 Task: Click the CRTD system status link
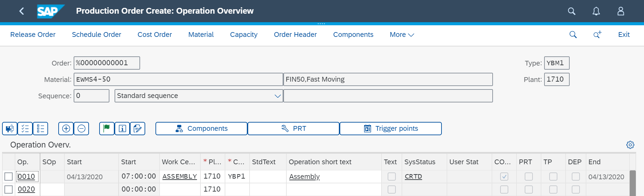(x=413, y=177)
